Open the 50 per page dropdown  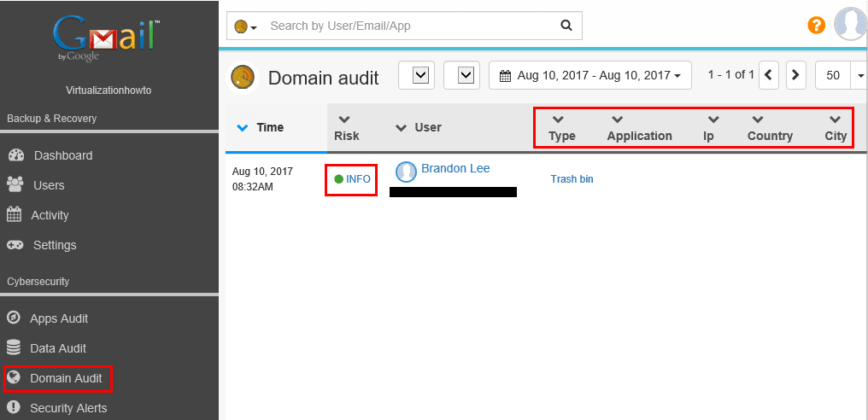[840, 75]
